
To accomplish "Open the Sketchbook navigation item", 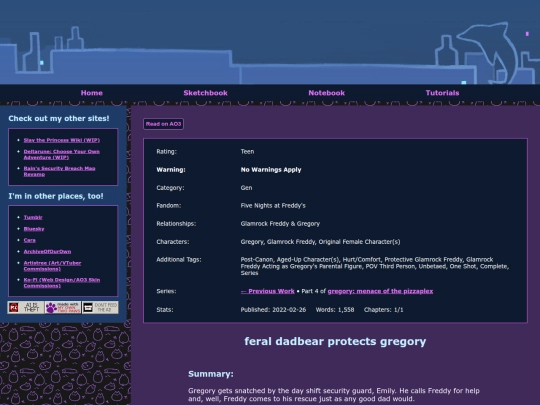I will click(205, 93).
